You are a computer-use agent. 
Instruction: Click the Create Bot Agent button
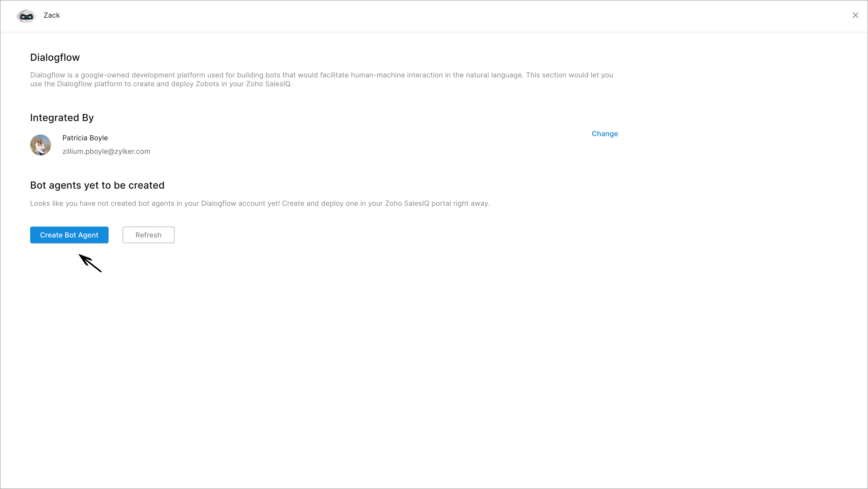pyautogui.click(x=69, y=235)
